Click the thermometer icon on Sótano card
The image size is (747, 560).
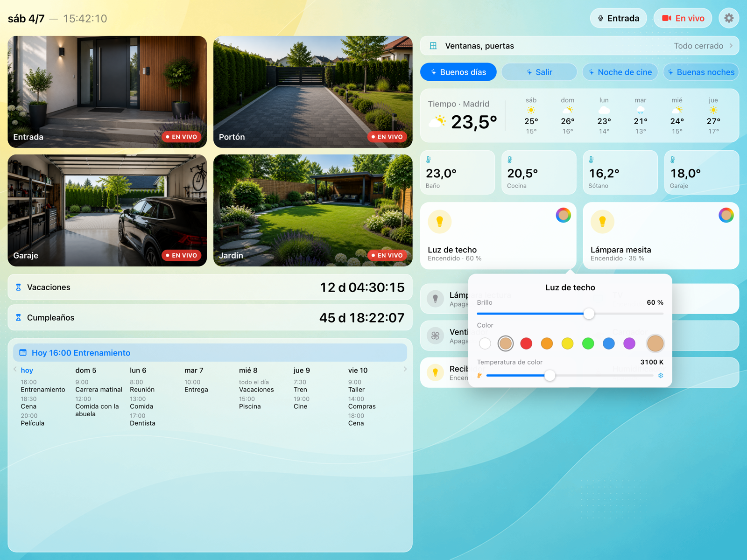[592, 160]
